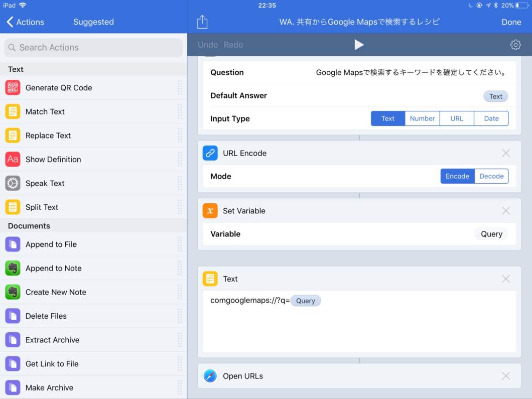Screen dimensions: 532x399
Task: Tap the workflow title in header
Action: point(359,22)
